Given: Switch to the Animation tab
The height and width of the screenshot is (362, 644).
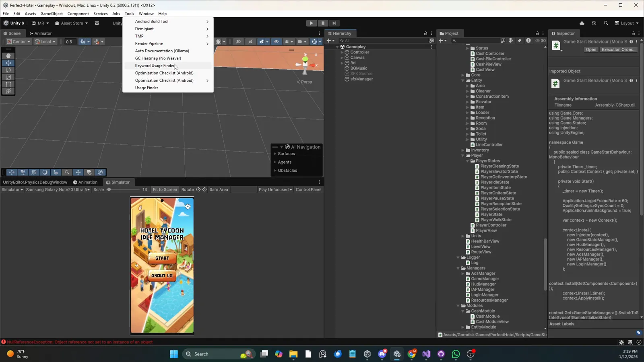Looking at the screenshot, I should coord(85,182).
